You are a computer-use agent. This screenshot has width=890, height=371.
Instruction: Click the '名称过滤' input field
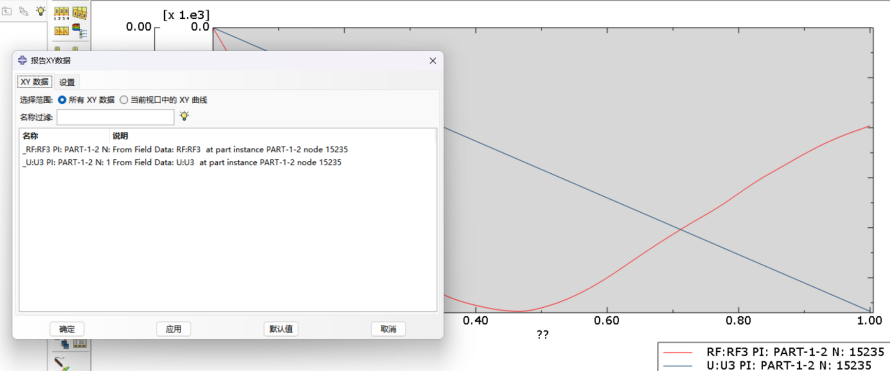[115, 117]
